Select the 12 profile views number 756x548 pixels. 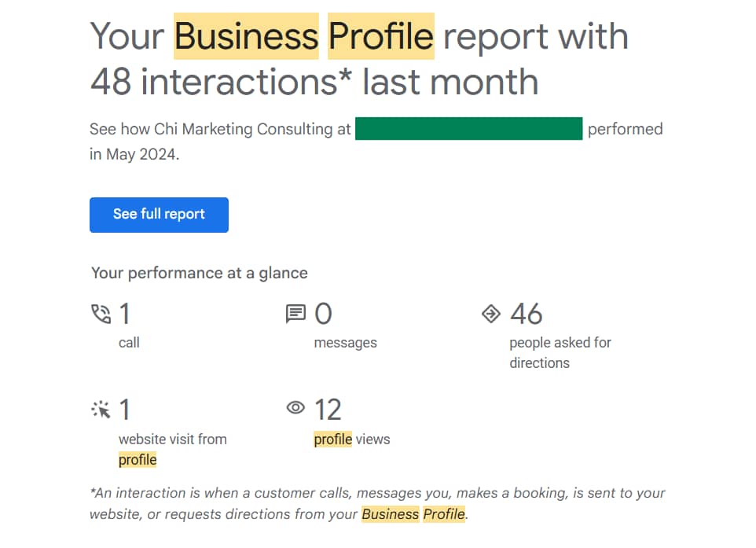[328, 410]
